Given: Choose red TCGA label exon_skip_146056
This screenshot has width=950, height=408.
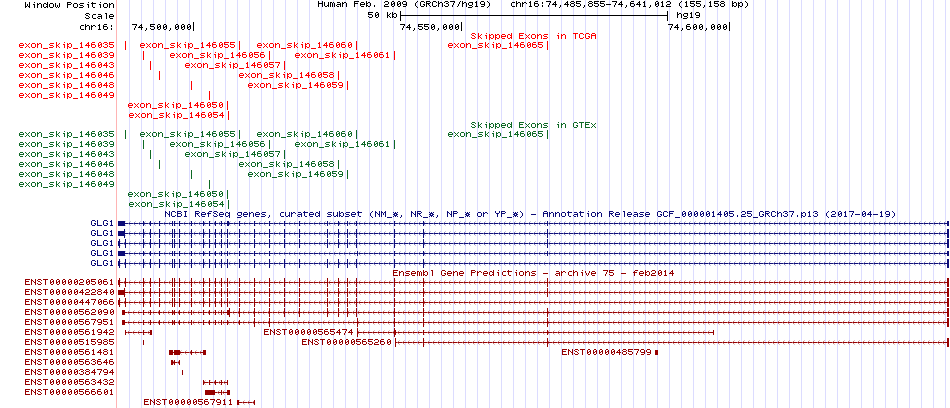Looking at the screenshot, I should click(x=218, y=55).
